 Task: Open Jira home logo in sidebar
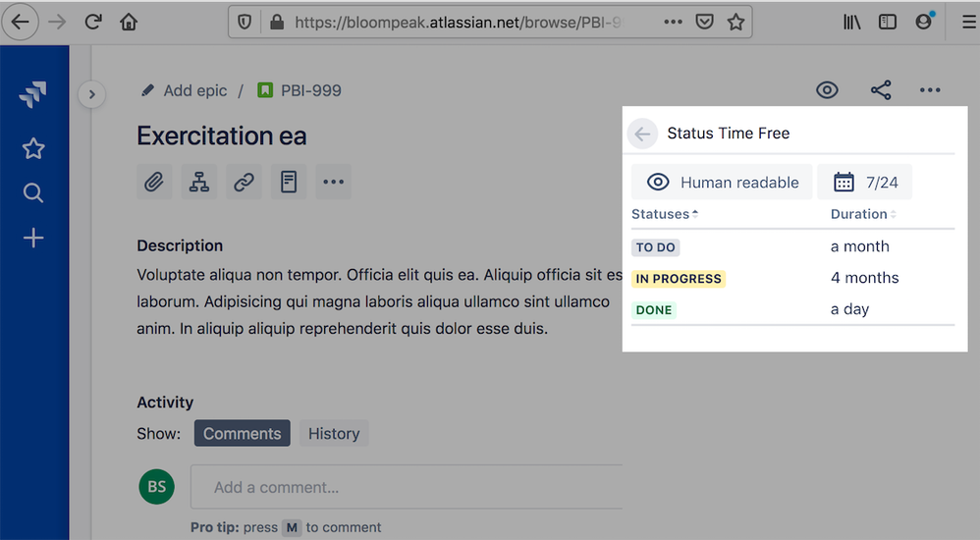33,94
